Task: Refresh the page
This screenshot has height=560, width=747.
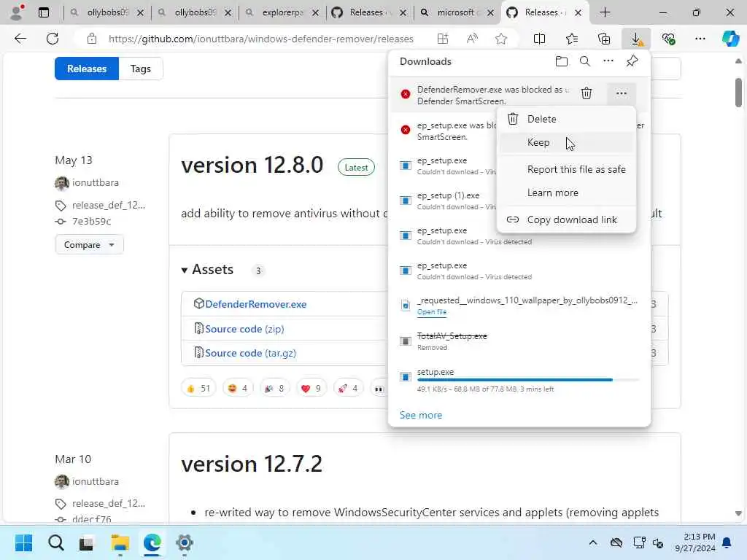Action: click(x=53, y=39)
